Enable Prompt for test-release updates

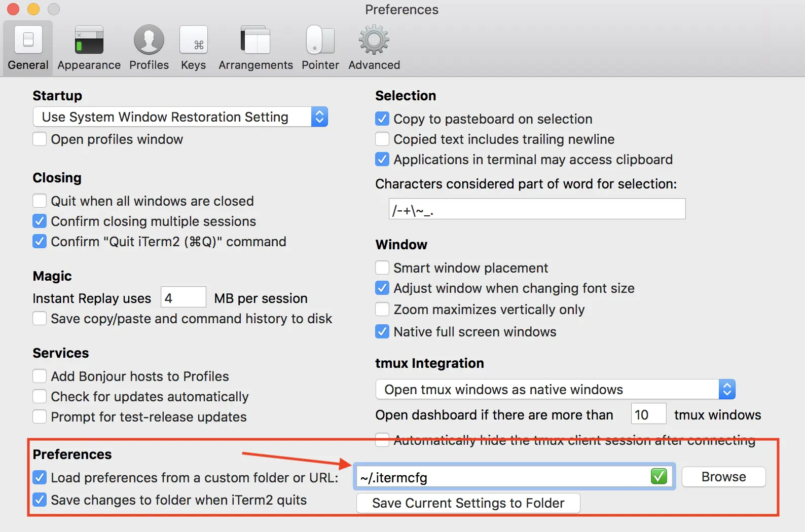(40, 416)
